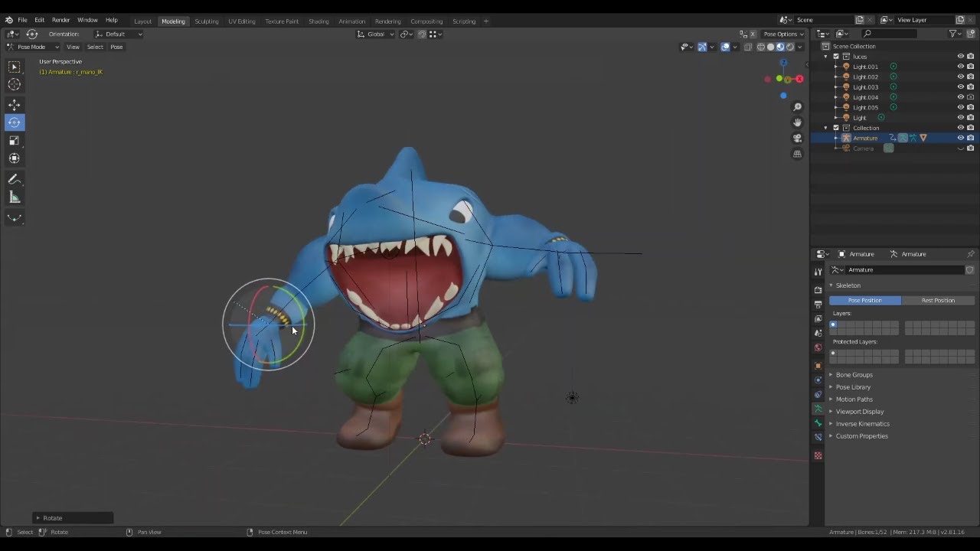Click the outliner search field
The width and height of the screenshot is (980, 551).
(x=888, y=34)
